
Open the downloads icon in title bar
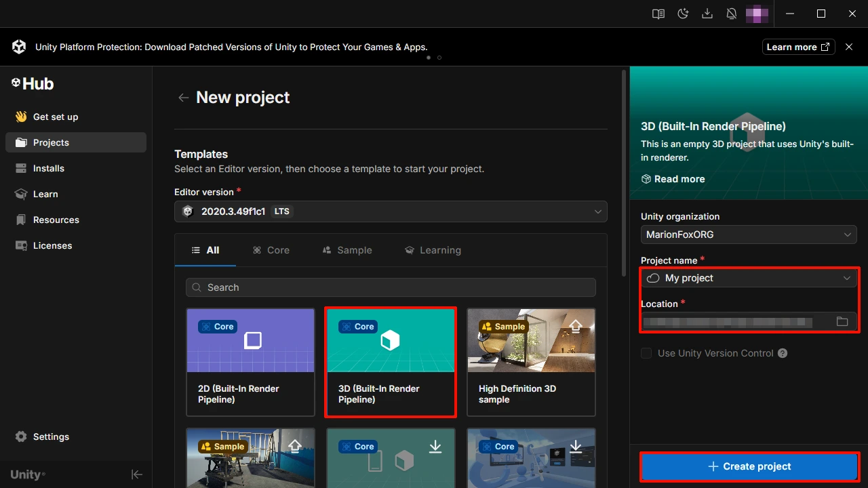(707, 14)
